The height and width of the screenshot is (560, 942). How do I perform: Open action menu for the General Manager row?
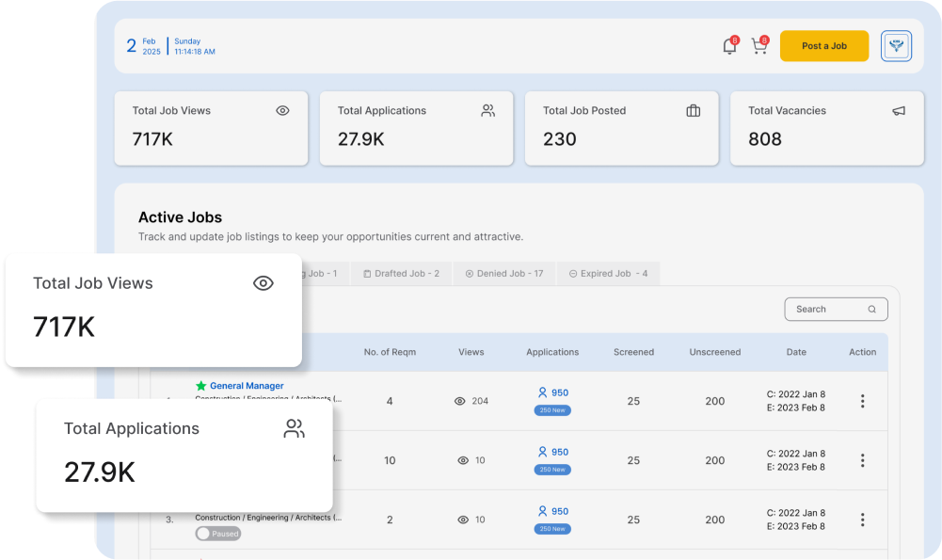point(862,401)
